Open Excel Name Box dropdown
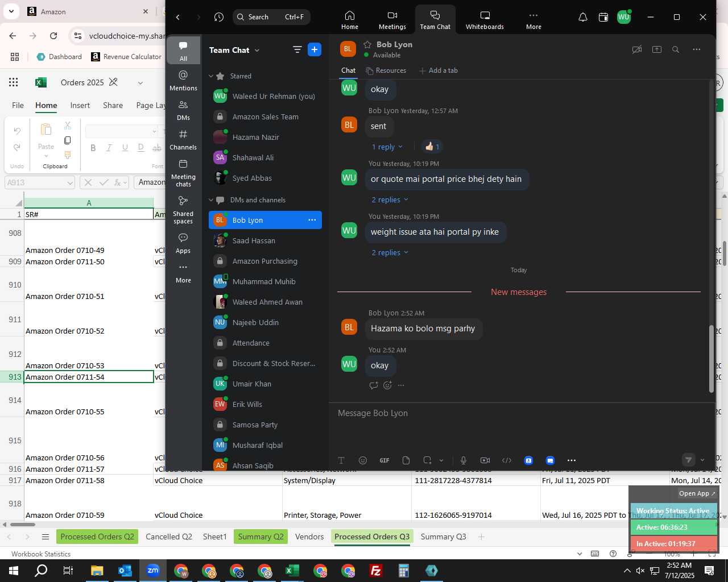The width and height of the screenshot is (728, 582). pos(70,182)
